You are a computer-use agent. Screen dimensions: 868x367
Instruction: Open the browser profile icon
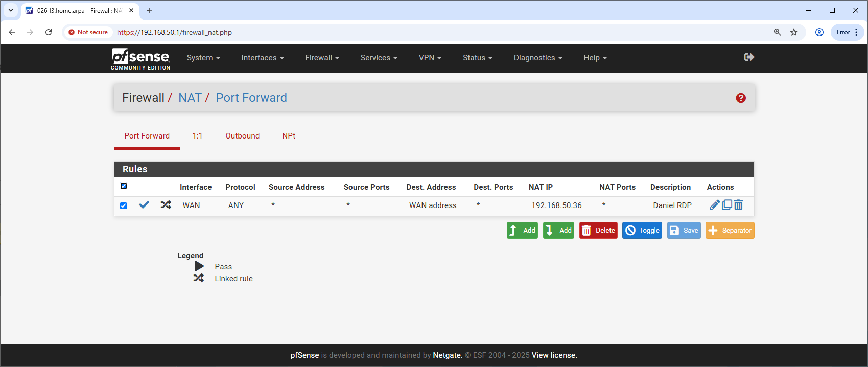[x=819, y=32]
